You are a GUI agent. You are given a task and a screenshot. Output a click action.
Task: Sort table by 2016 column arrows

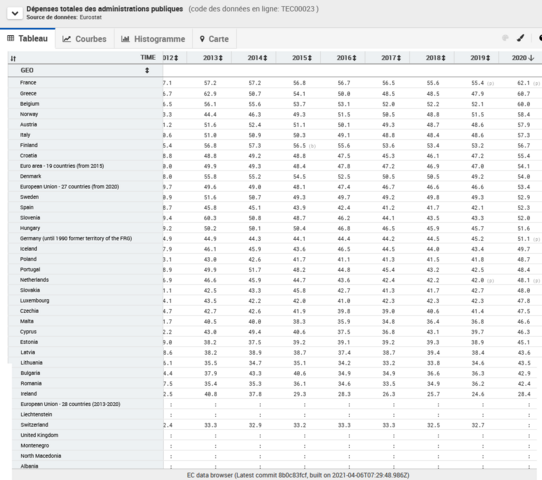tap(354, 58)
